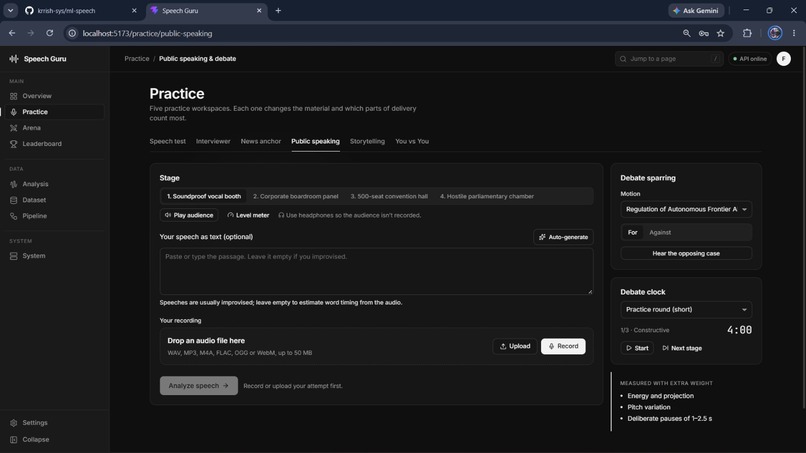Open the Motion dropdown
This screenshot has width=806, height=453.
point(686,209)
